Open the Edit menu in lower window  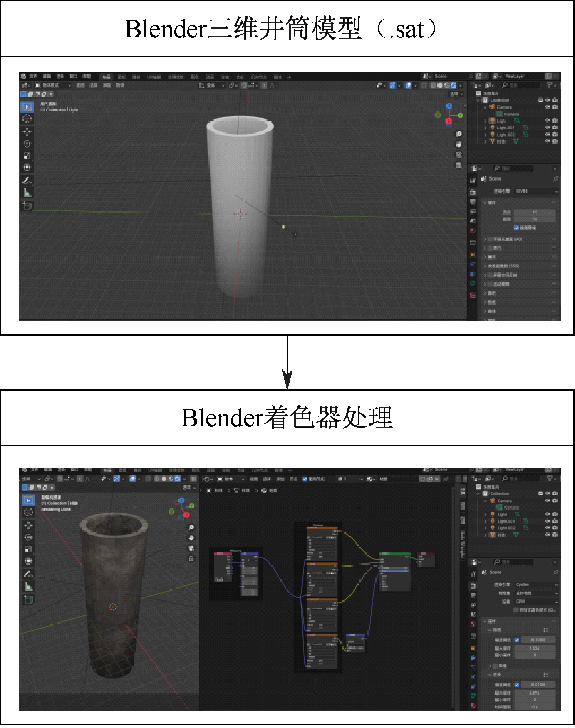tap(47, 470)
